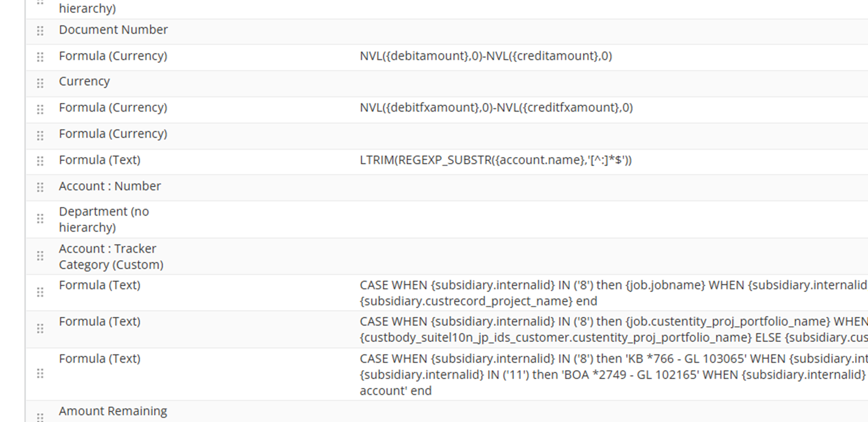The width and height of the screenshot is (868, 422).
Task: Click the drag handle next to Currency row
Action: tap(40, 83)
